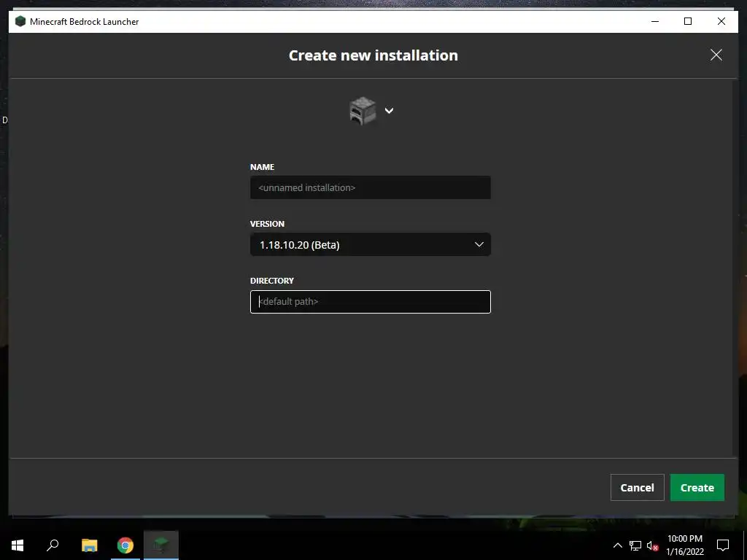This screenshot has height=560, width=747.
Task: Click into the Directory path field
Action: click(x=370, y=302)
